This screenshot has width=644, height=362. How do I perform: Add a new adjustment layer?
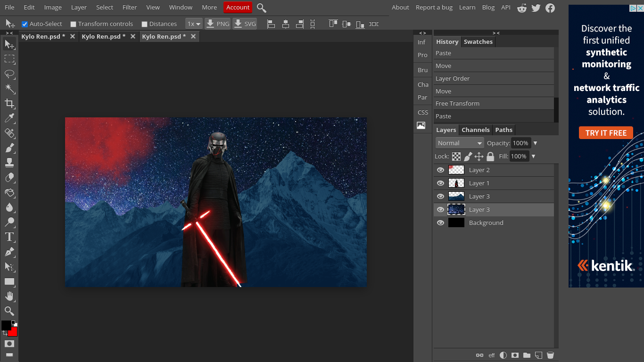click(504, 355)
